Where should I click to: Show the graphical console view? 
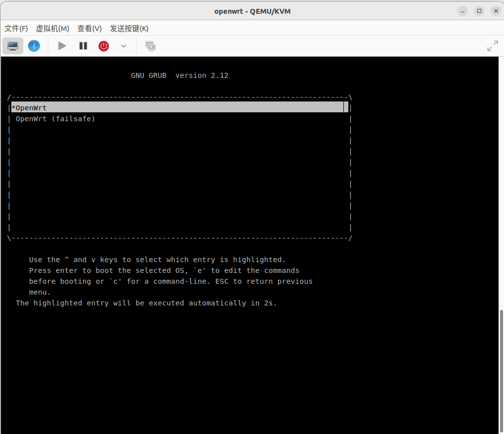point(13,46)
